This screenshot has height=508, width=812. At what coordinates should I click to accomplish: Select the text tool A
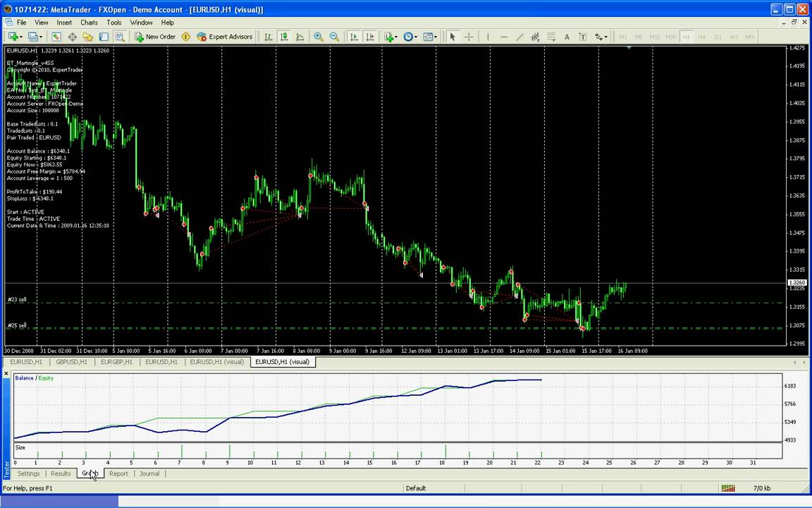click(567, 37)
